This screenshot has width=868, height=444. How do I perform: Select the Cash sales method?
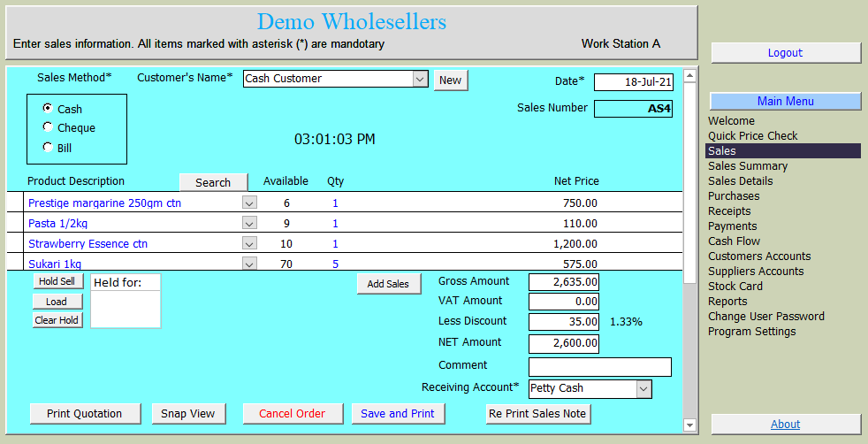(x=48, y=108)
